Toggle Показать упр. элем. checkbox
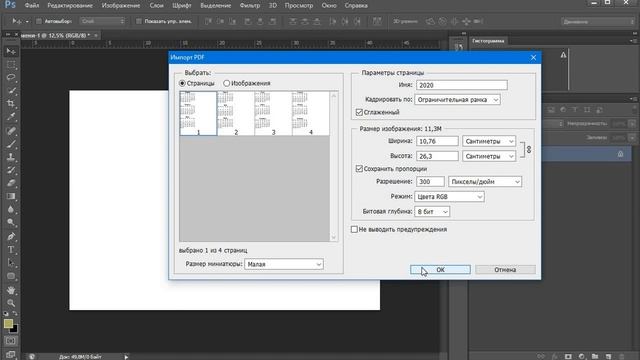640x360 pixels. pyautogui.click(x=139, y=21)
